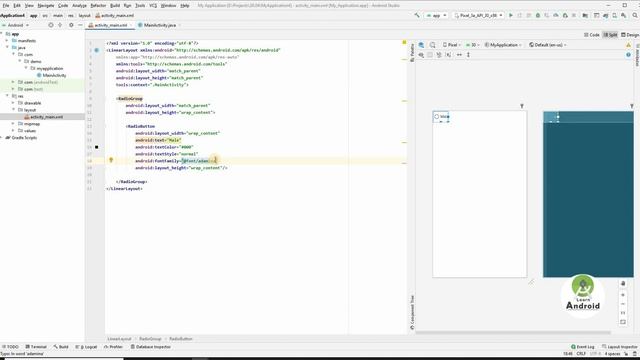
Task: Open the File menu
Action: click(x=6, y=6)
